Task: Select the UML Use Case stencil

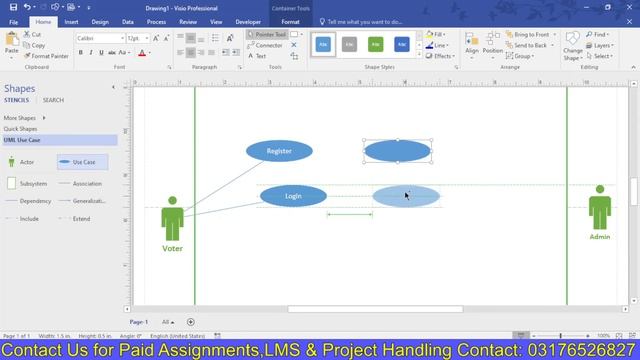Action: [x=60, y=140]
